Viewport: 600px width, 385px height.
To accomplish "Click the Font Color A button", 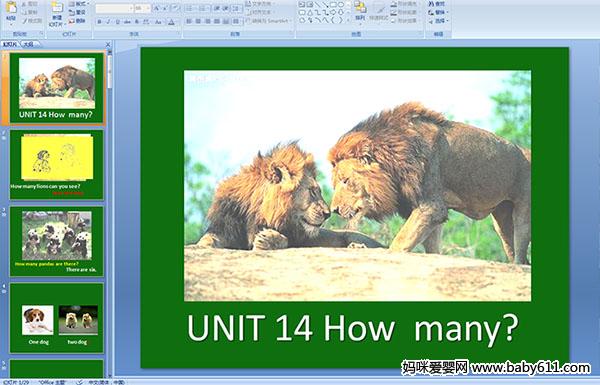I will click(171, 22).
